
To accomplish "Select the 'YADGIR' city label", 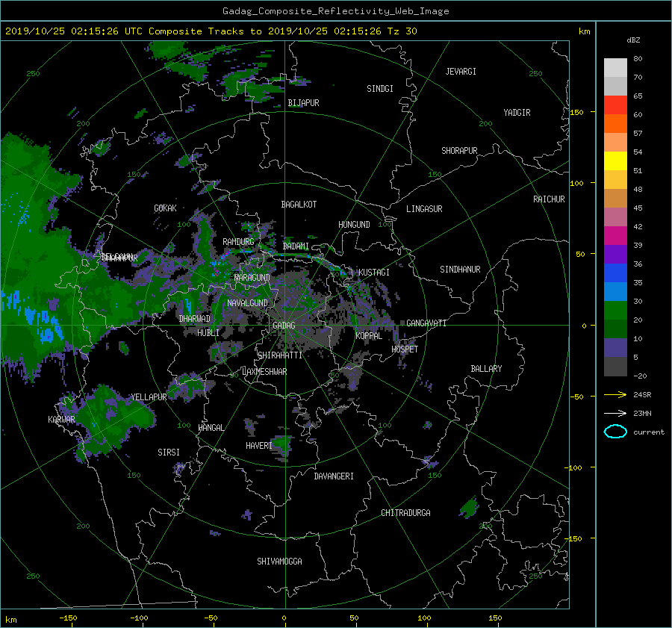I will point(517,113).
